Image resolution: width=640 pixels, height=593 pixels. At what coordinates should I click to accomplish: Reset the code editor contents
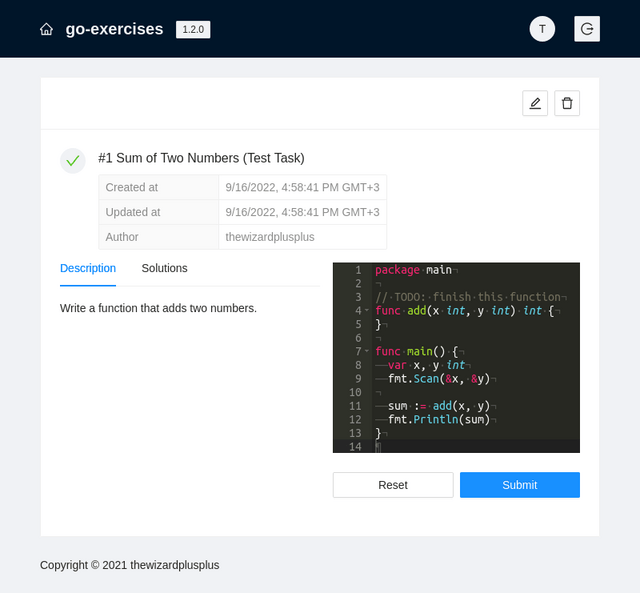coord(393,485)
